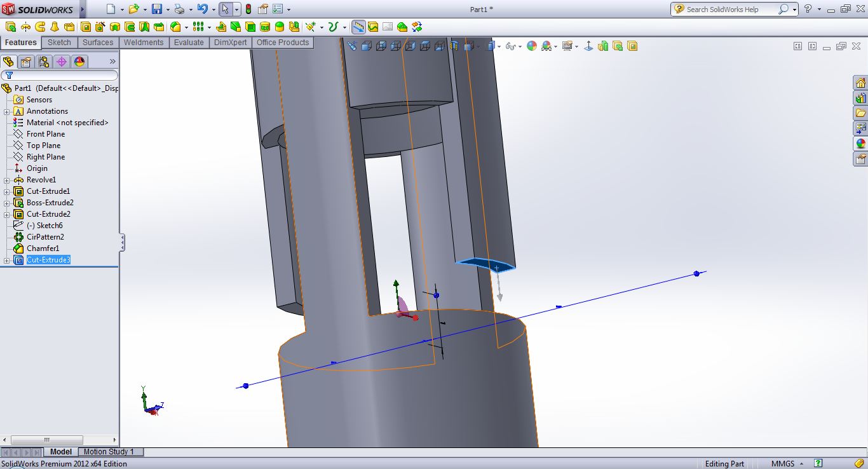Open File Explorer folder icon in task pane
This screenshot has width=868, height=469.
click(860, 113)
